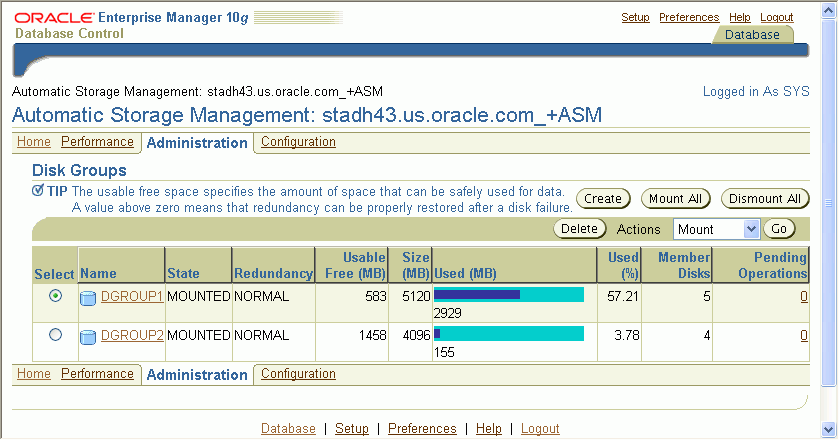The height and width of the screenshot is (440, 839).
Task: Click the DGROUP1 disk group icon
Action: [x=89, y=297]
